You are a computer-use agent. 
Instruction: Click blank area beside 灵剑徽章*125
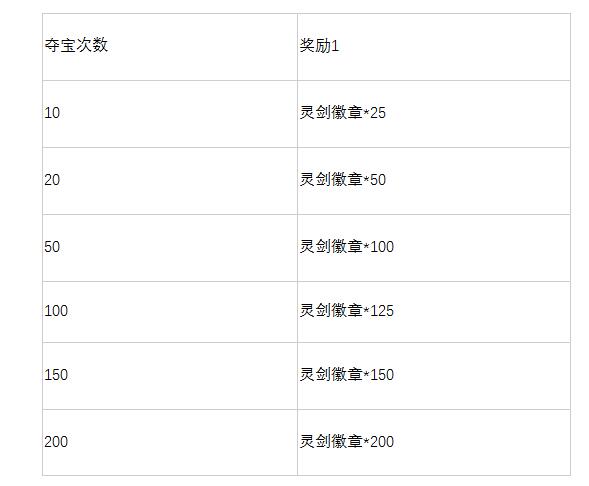(x=482, y=312)
